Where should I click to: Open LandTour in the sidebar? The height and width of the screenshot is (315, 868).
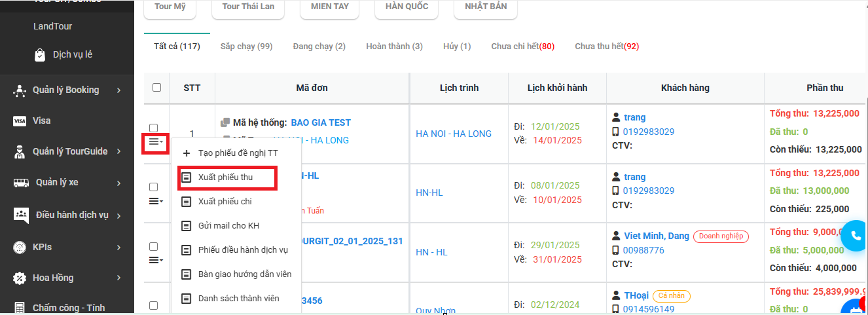point(53,27)
